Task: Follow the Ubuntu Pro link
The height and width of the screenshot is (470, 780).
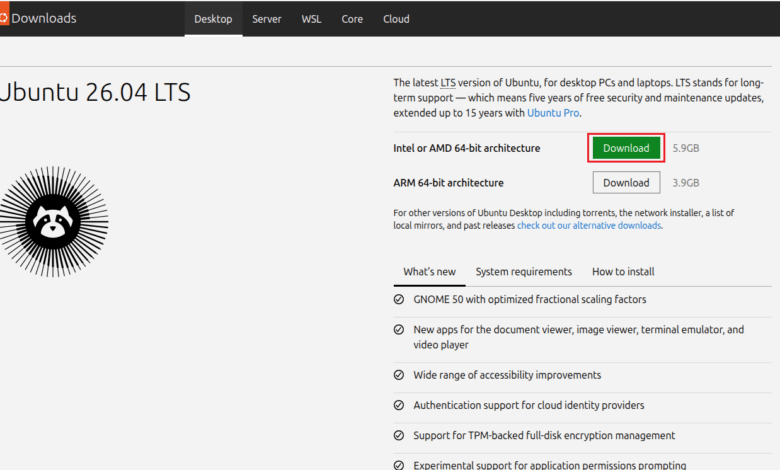Action: tap(553, 113)
